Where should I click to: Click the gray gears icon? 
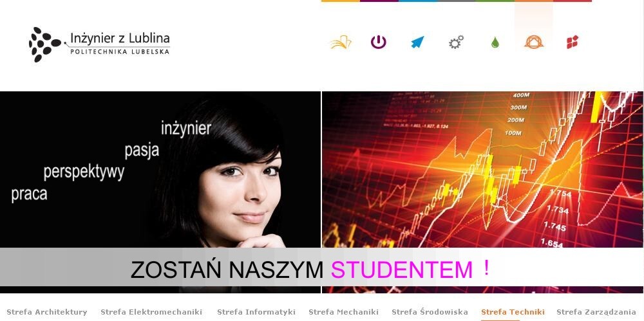pyautogui.click(x=456, y=42)
